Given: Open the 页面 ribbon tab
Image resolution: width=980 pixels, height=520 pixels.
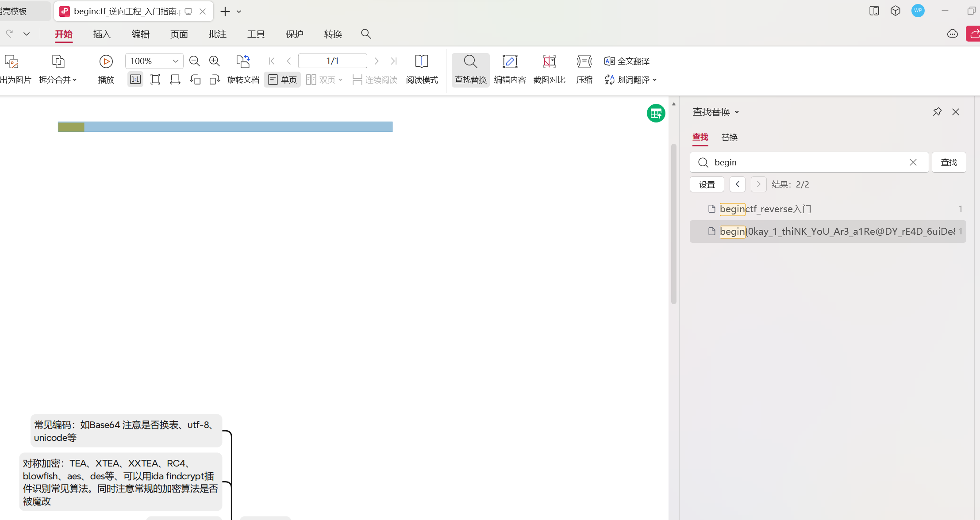Looking at the screenshot, I should (179, 34).
